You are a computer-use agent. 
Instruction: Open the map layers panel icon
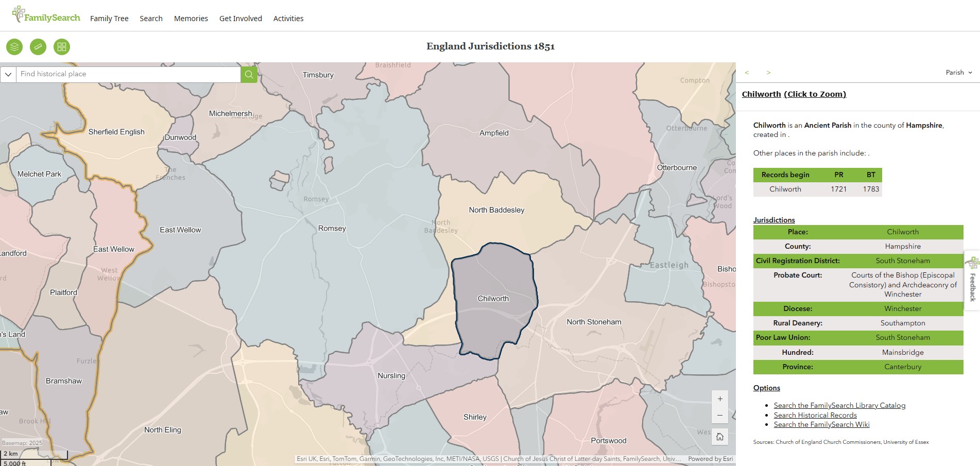14,46
